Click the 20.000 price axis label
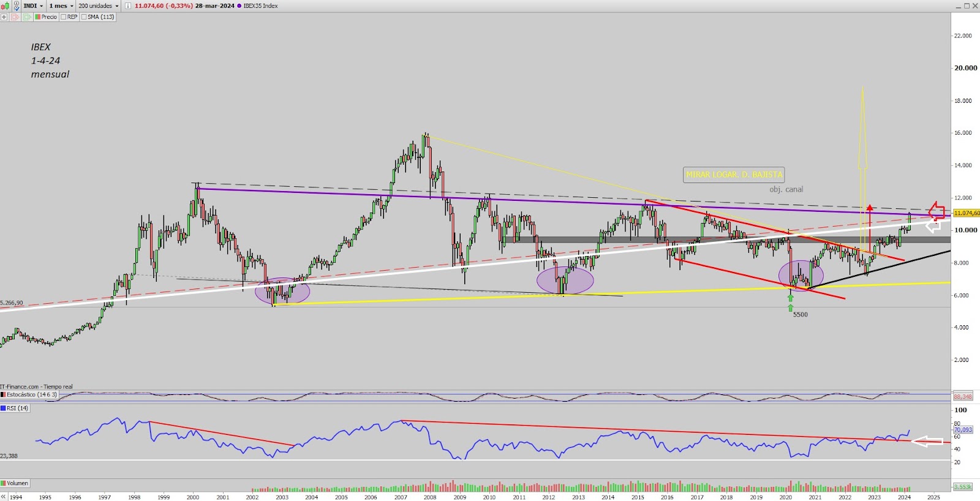Screen dimensions: 980x501 (966, 68)
